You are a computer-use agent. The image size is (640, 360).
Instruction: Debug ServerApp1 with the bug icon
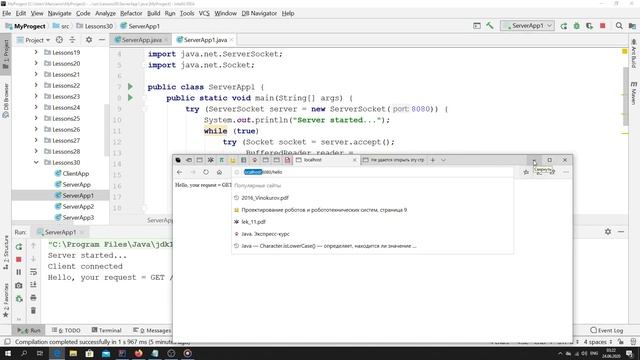coord(576,26)
